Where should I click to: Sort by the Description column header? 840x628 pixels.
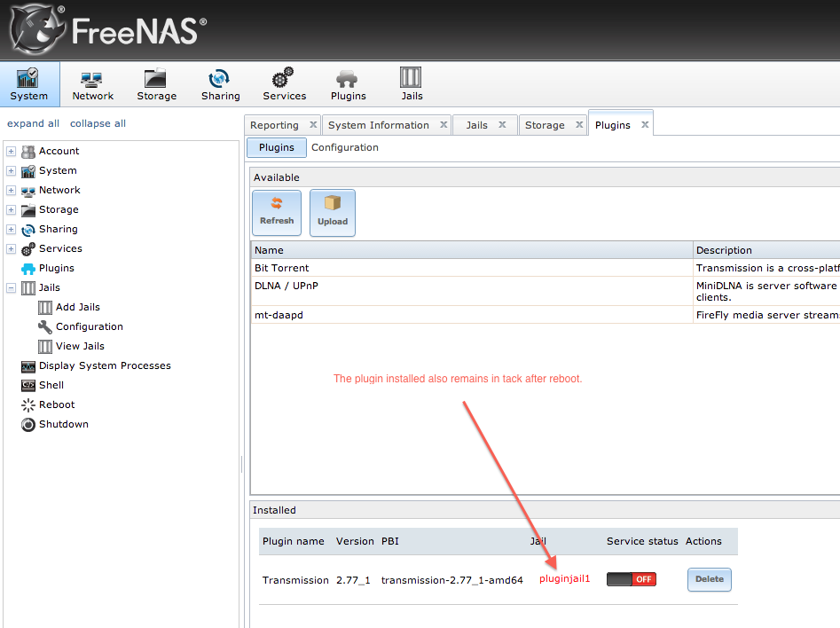(x=766, y=250)
